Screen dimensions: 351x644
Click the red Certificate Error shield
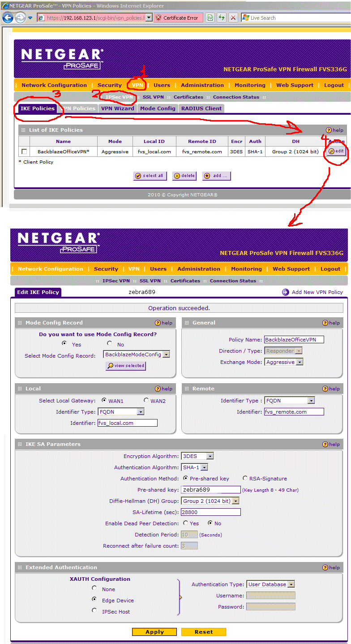tap(158, 18)
